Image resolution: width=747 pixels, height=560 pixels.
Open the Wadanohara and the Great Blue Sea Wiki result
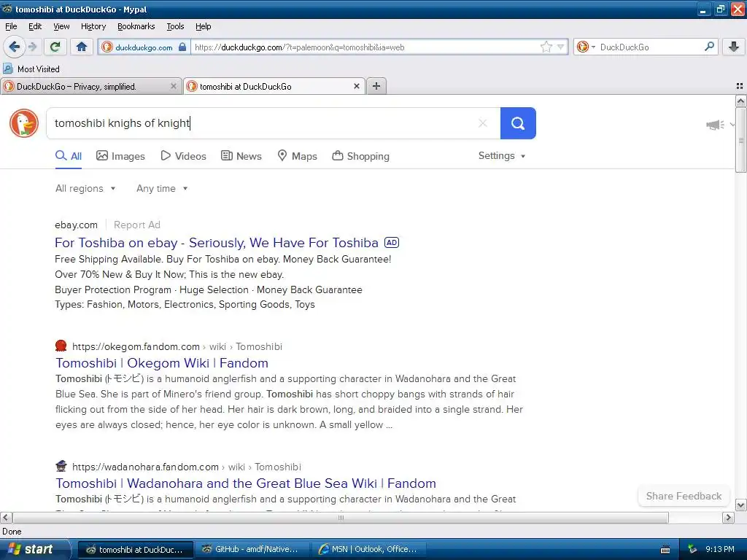(x=246, y=483)
